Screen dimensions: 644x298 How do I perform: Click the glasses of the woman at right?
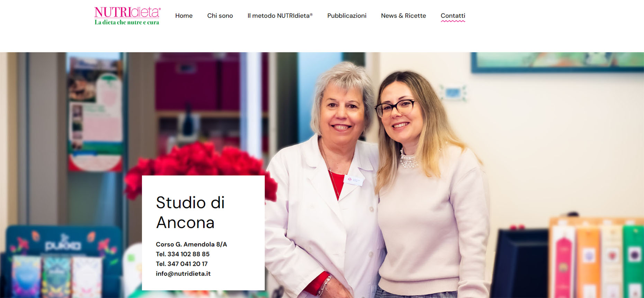pos(396,108)
